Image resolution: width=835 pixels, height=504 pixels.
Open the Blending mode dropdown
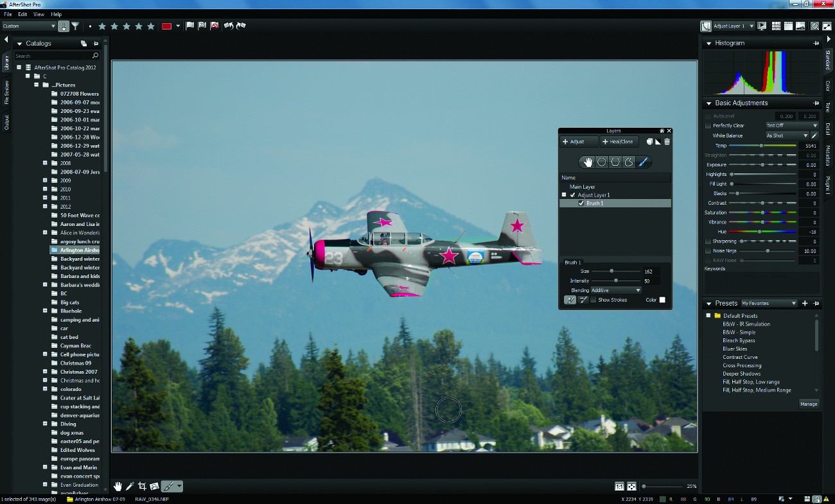tap(615, 290)
